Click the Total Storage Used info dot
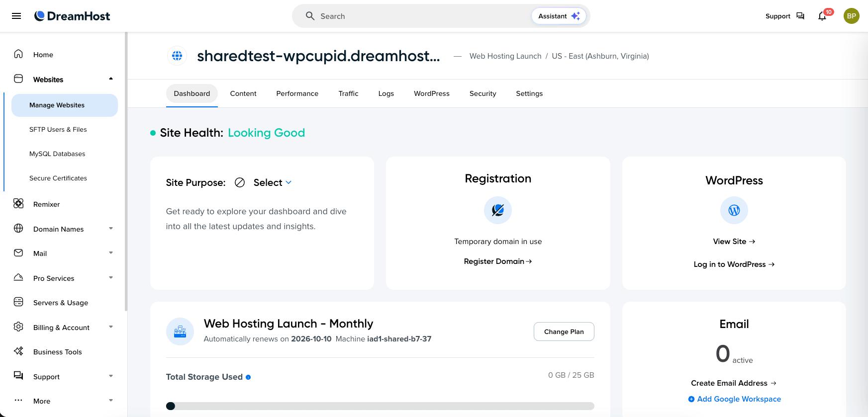The image size is (868, 417). click(x=248, y=377)
